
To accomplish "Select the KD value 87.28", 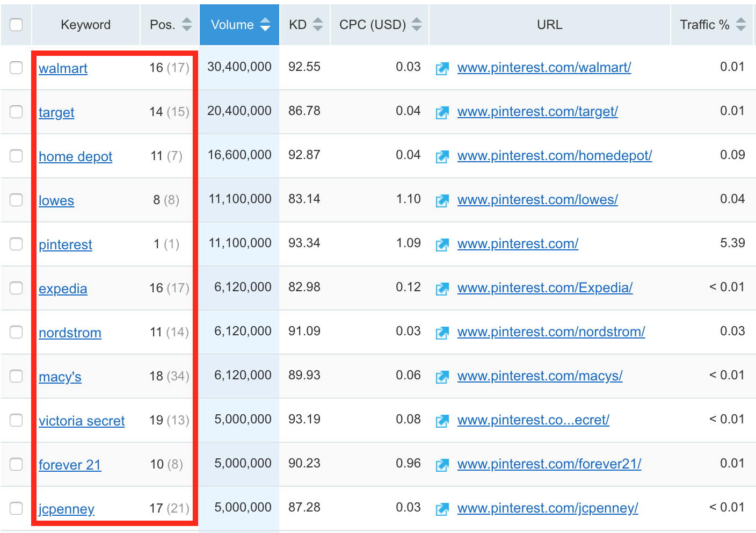I will pyautogui.click(x=304, y=508).
